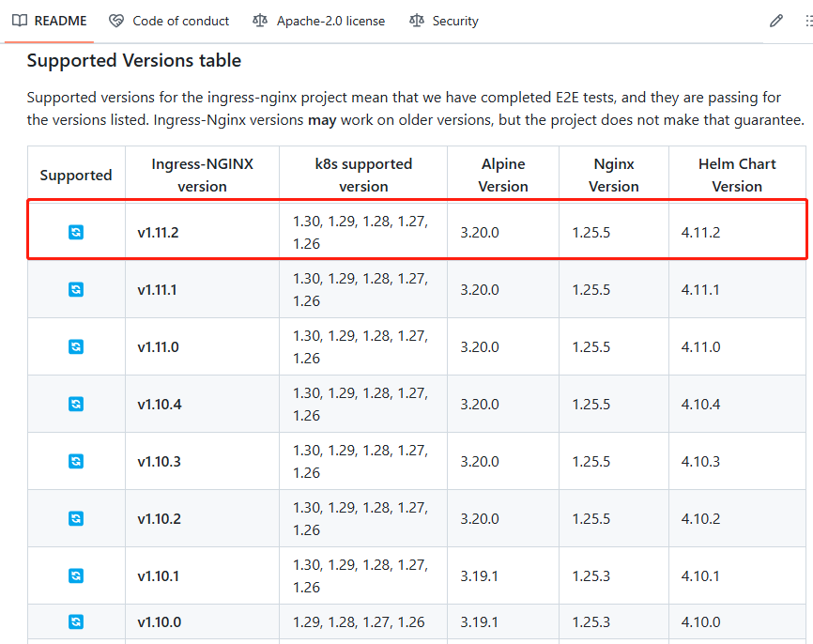This screenshot has height=644, width=813.
Task: Click Helm Chart value 4.11.1
Action: click(700, 289)
